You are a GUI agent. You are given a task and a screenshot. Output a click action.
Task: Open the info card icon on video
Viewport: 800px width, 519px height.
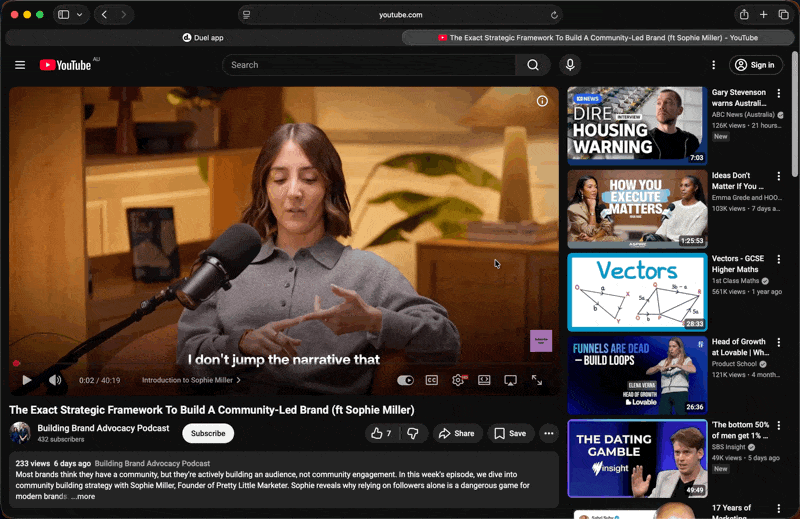pos(542,101)
